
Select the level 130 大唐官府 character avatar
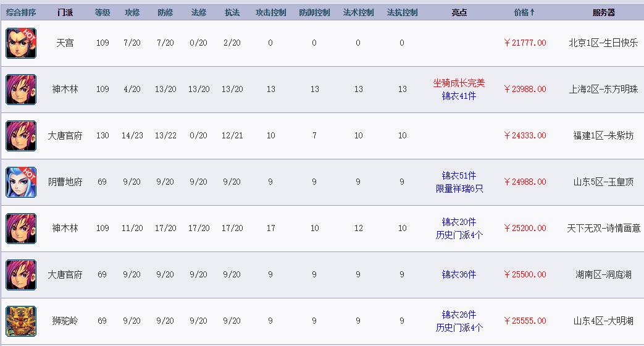(x=21, y=136)
